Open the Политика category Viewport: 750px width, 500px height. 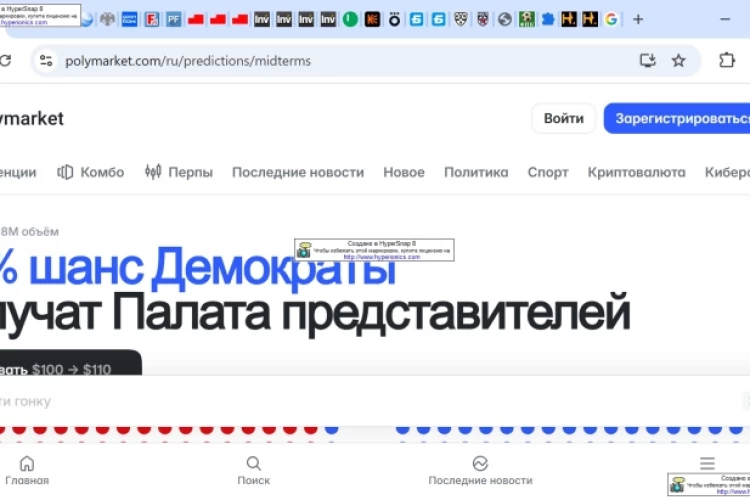point(476,172)
